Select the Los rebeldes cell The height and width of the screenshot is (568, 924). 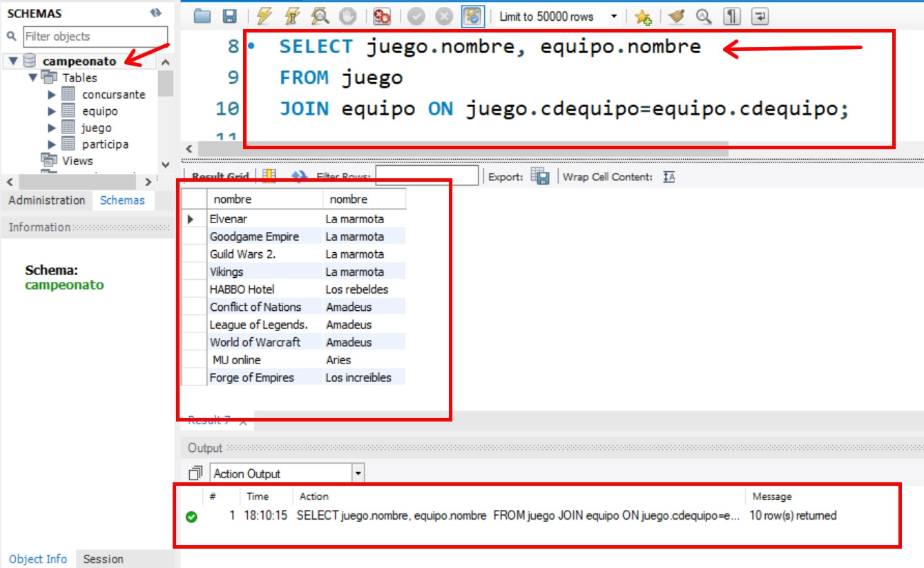364,290
